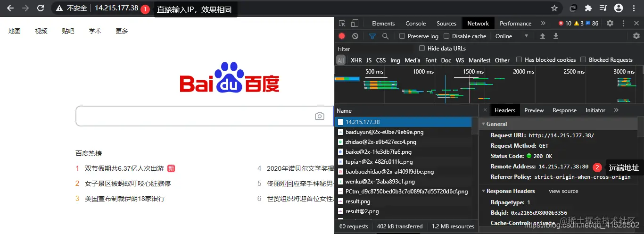Viewport: 644px width, 234px height.
Task: Open the Performance tab
Action: click(x=516, y=23)
